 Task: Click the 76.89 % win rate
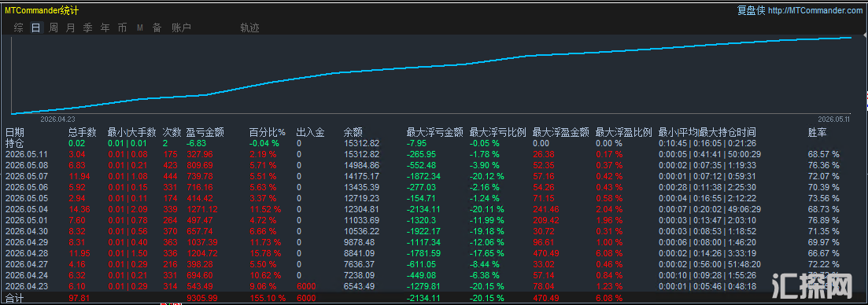[824, 220]
